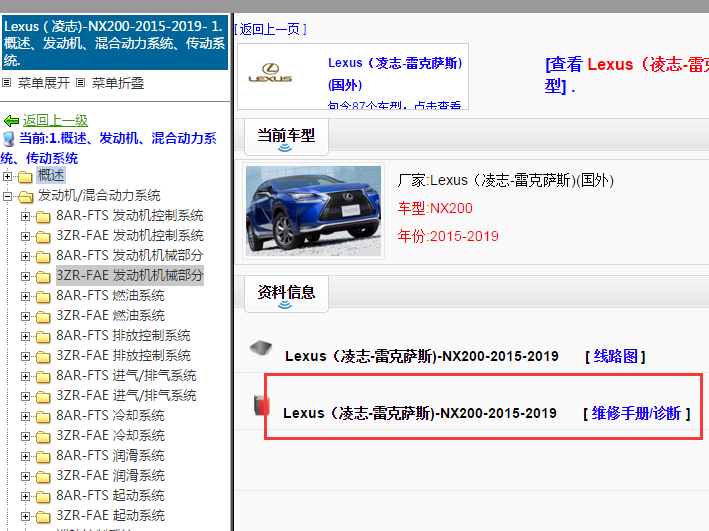
Task: Expand 8AR-FTS 发动机控制系统 node
Action: (25, 216)
